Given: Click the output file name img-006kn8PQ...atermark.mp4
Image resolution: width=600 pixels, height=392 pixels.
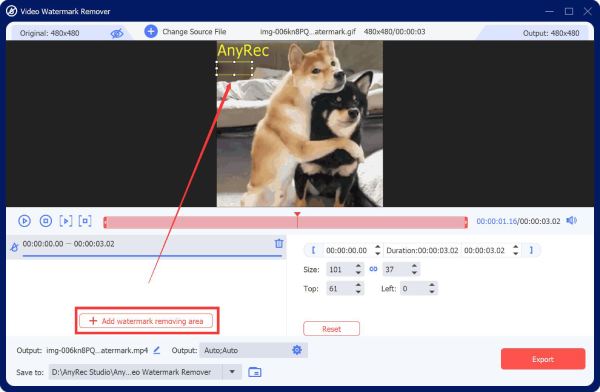Looking at the screenshot, I should coord(97,350).
